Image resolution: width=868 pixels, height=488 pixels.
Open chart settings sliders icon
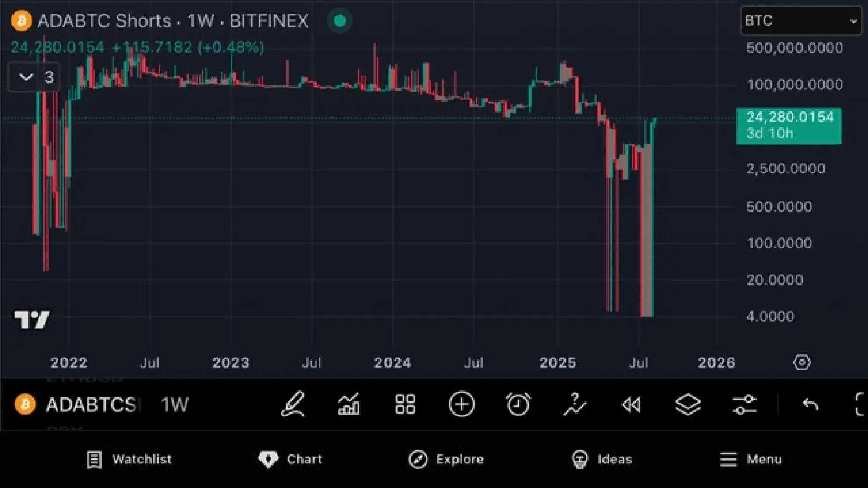744,404
